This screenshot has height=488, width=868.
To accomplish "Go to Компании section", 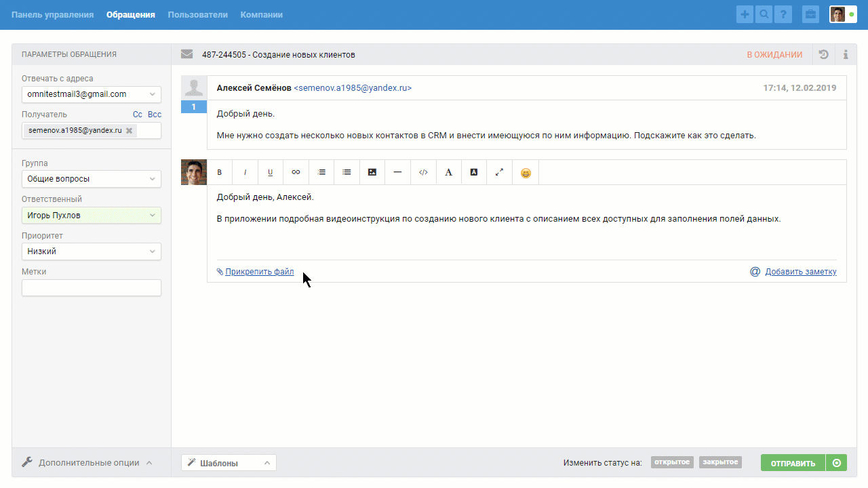I will [x=262, y=14].
